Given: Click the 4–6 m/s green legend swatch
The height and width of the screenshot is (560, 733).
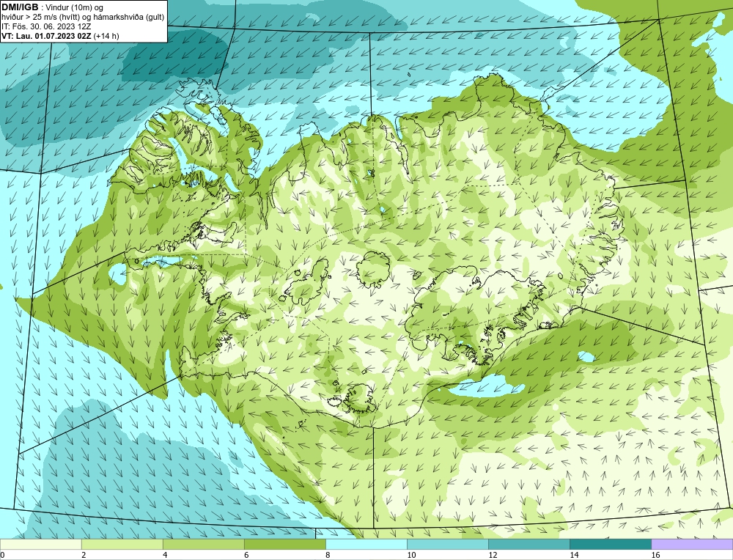Looking at the screenshot, I should tap(203, 545).
